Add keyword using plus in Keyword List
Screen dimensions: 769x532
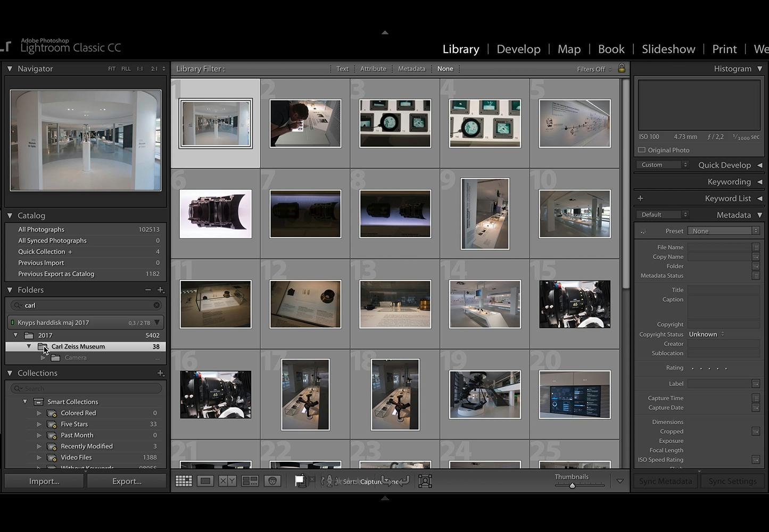pyautogui.click(x=640, y=198)
